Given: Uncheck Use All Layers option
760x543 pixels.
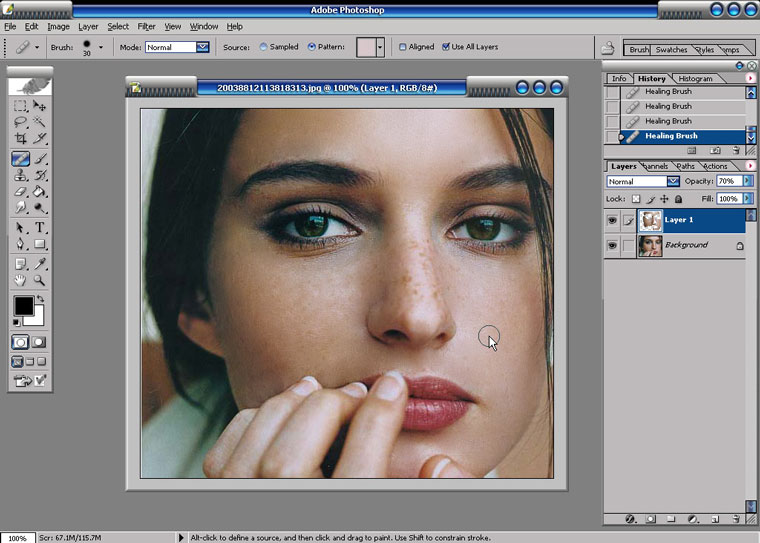Looking at the screenshot, I should 446,47.
